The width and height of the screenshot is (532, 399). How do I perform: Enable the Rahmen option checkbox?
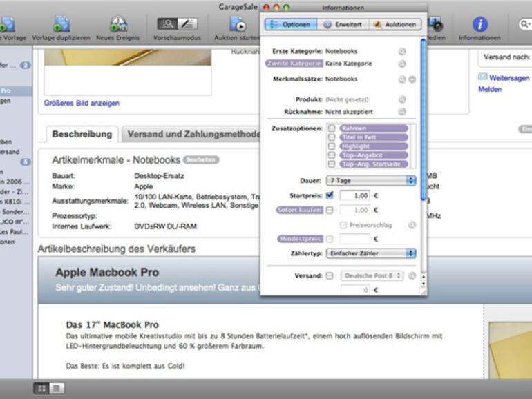[x=332, y=128]
